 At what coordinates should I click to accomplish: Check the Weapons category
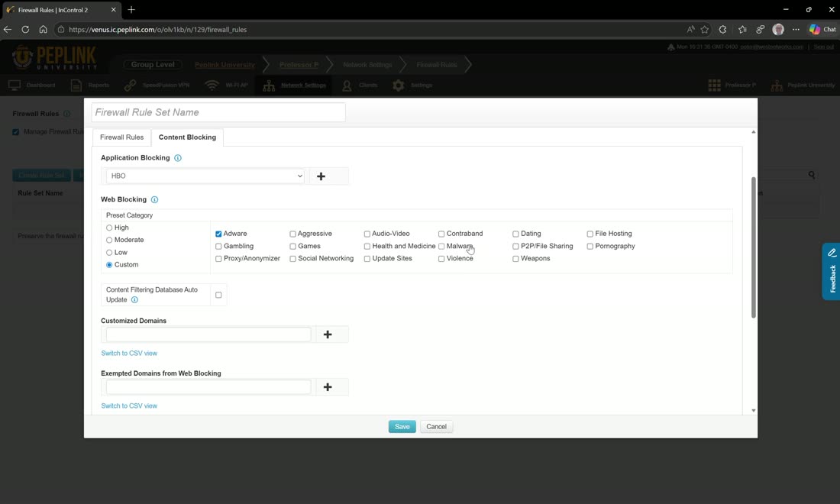coord(515,259)
